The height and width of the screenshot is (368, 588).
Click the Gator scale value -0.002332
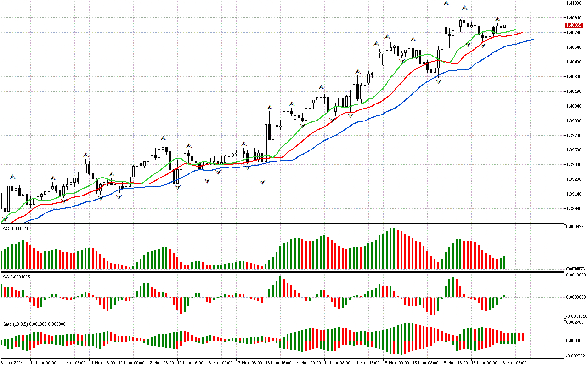click(x=575, y=356)
